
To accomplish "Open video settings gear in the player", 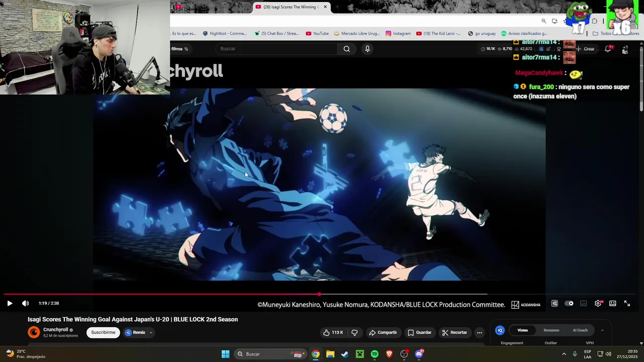I will point(598,303).
